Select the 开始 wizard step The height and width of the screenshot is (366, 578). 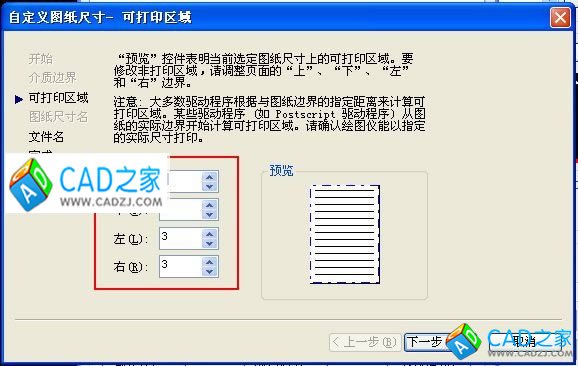[41, 58]
